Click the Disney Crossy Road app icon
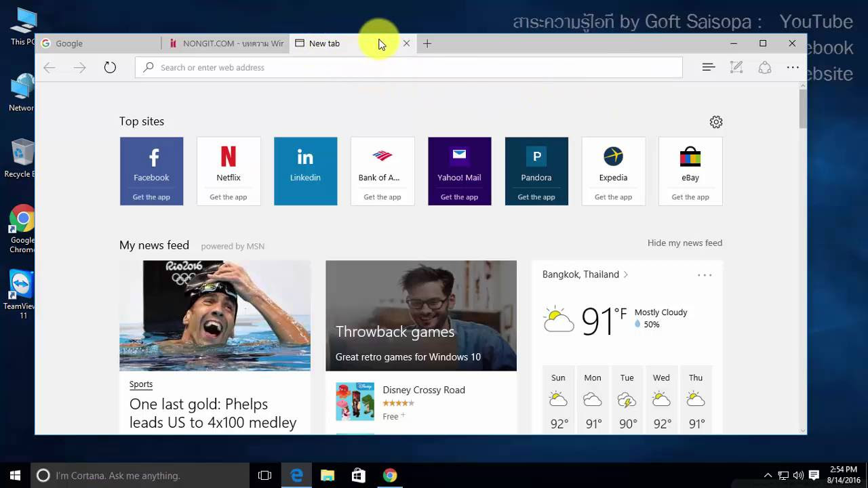The width and height of the screenshot is (868, 488). pyautogui.click(x=355, y=402)
